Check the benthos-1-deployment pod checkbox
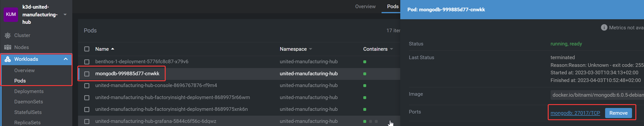The width and height of the screenshot is (644, 126). click(x=87, y=62)
